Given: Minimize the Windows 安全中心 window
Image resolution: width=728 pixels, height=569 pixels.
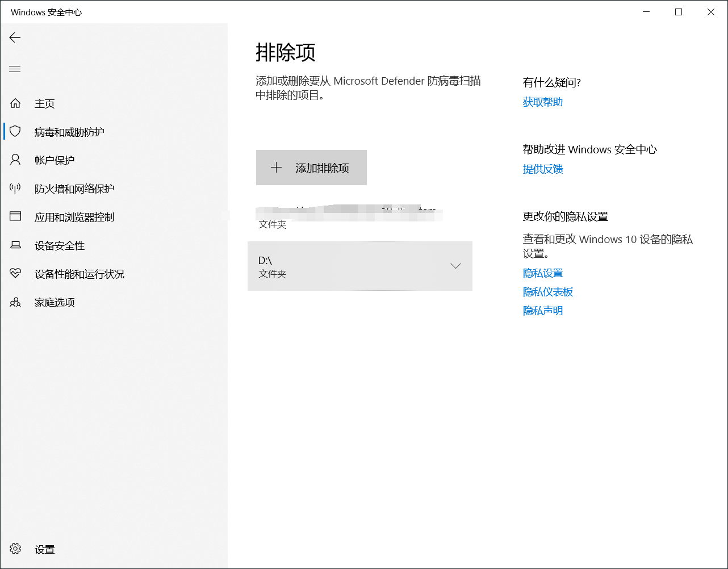Looking at the screenshot, I should [x=646, y=12].
